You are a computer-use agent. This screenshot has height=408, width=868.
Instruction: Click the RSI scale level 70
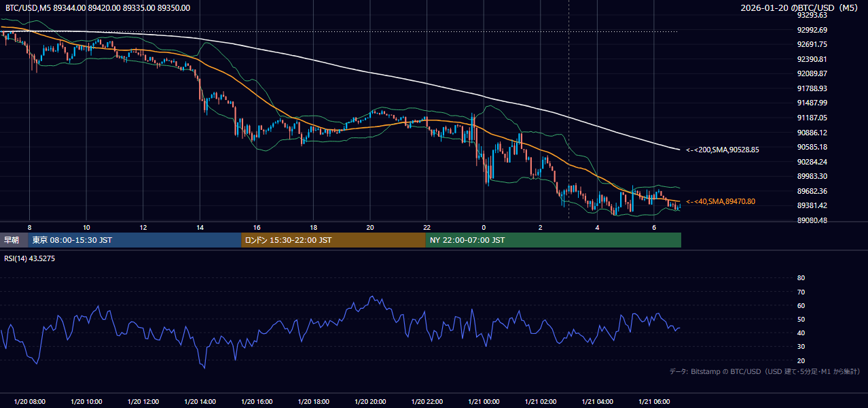tap(801, 292)
